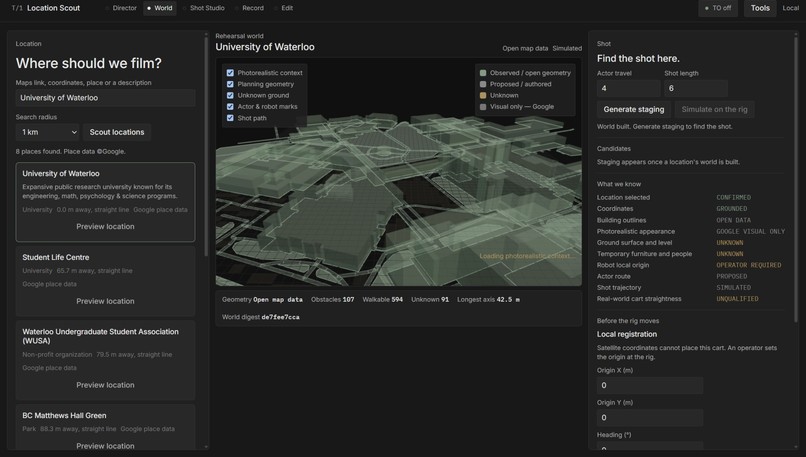Viewport: 806px width, 457px height.
Task: Select the University of Waterloo result title
Action: [x=61, y=174]
